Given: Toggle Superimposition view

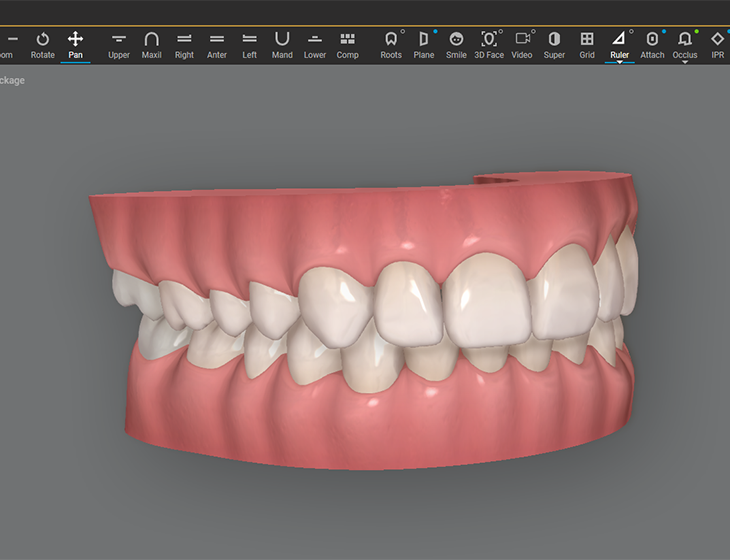Looking at the screenshot, I should pyautogui.click(x=554, y=44).
